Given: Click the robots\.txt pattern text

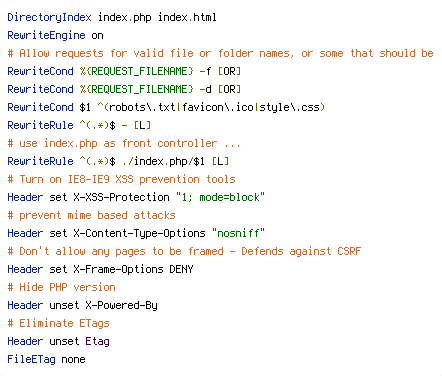Looking at the screenshot, I should point(142,107).
